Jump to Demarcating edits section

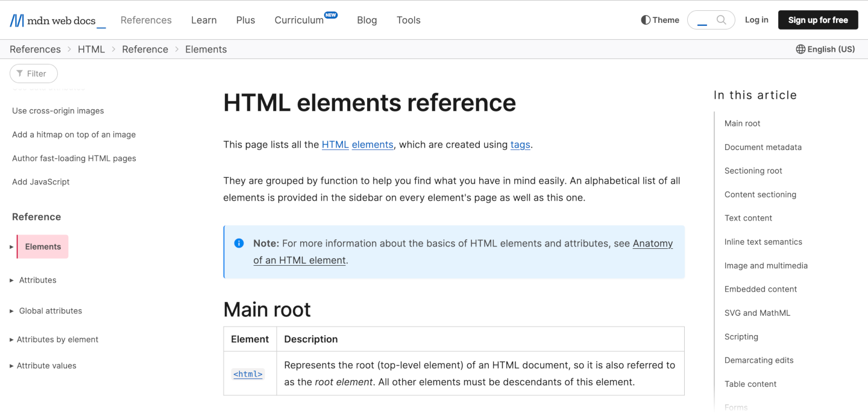759,360
